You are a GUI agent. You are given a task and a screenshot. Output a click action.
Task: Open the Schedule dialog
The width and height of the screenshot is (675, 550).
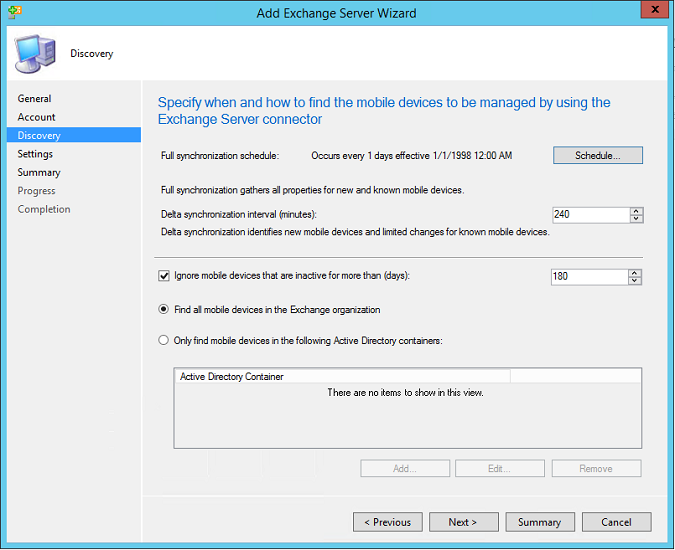point(598,155)
